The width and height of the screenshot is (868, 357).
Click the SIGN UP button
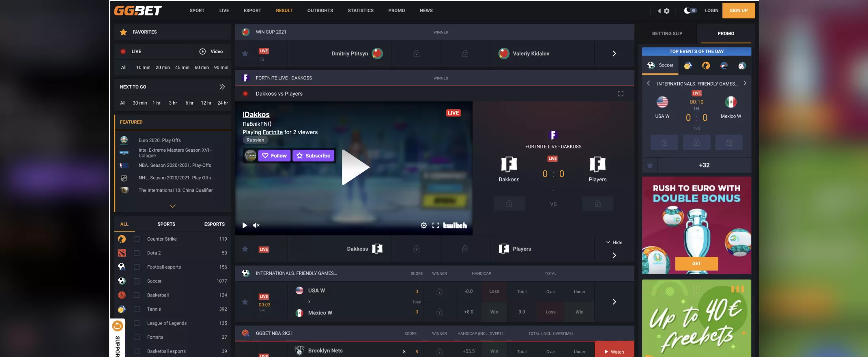click(739, 11)
